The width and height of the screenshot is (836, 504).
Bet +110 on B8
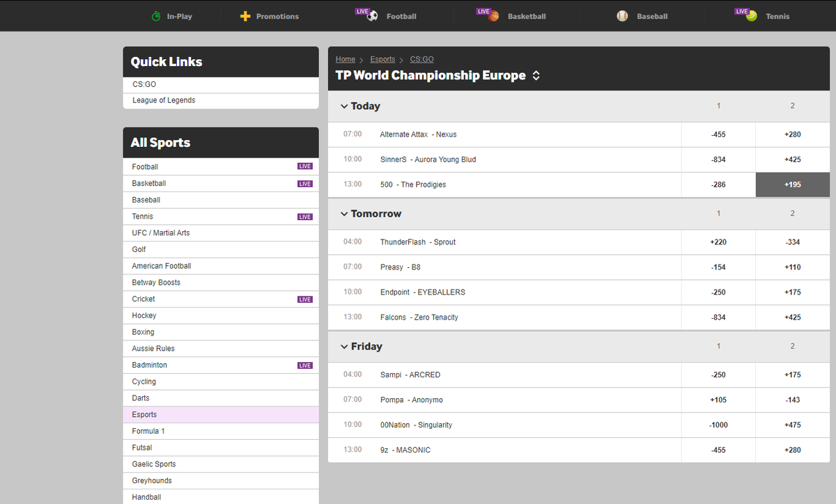tap(792, 267)
